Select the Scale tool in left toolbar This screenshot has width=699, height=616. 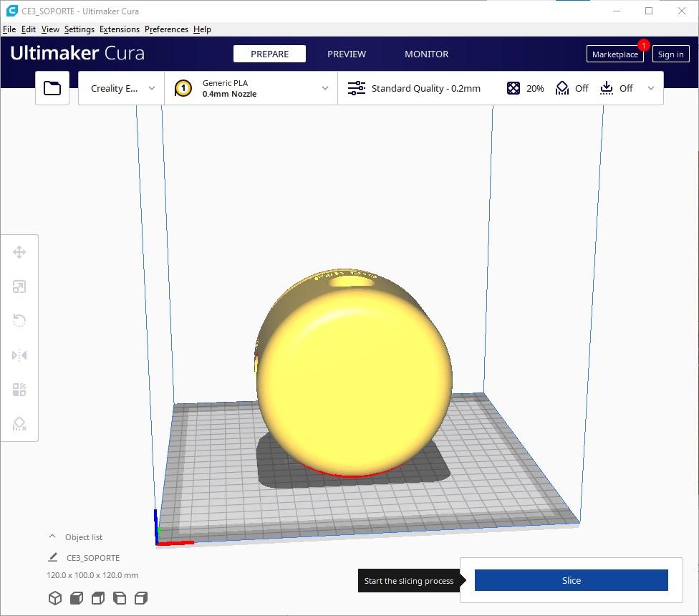19,287
